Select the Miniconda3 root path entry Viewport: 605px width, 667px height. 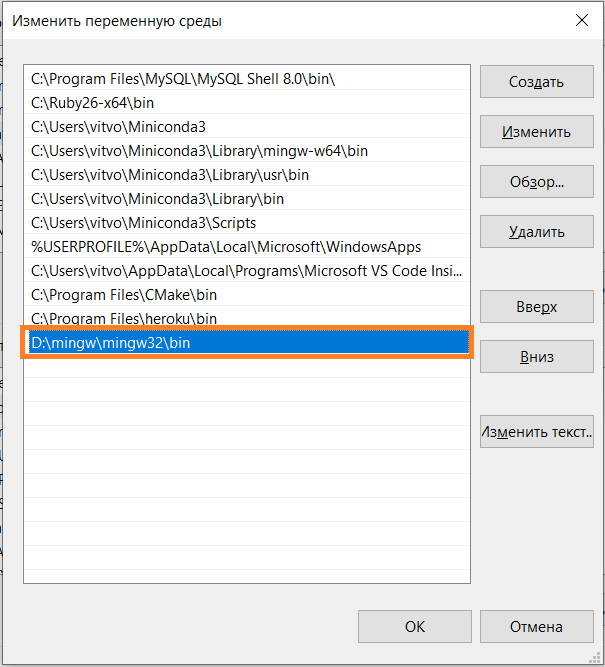coord(118,127)
